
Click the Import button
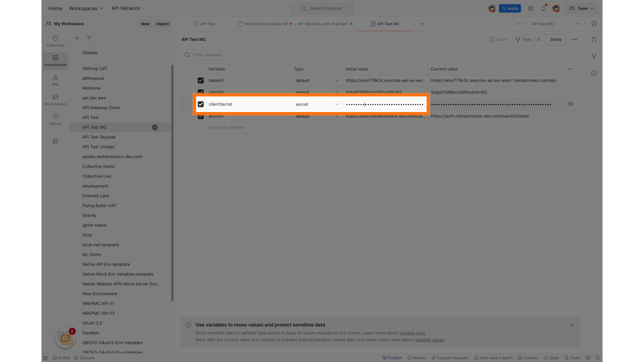point(163,24)
